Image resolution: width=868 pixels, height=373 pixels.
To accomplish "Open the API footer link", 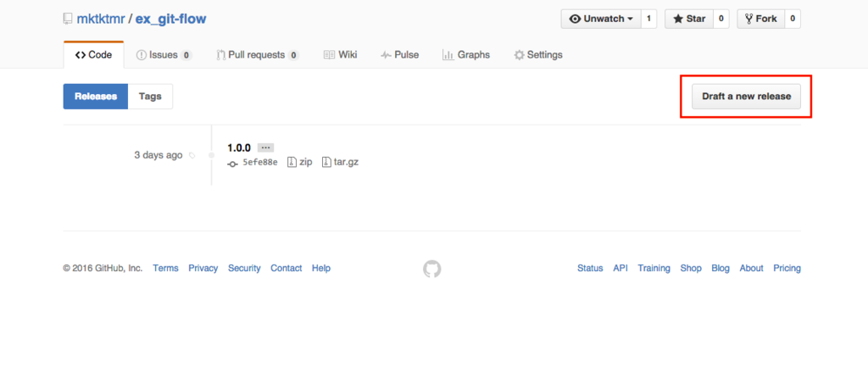I will (620, 268).
